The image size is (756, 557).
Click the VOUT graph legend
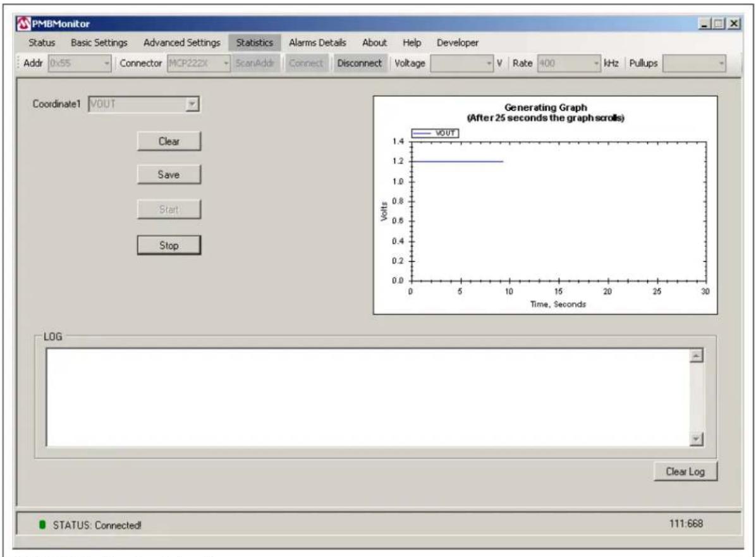[x=435, y=133]
